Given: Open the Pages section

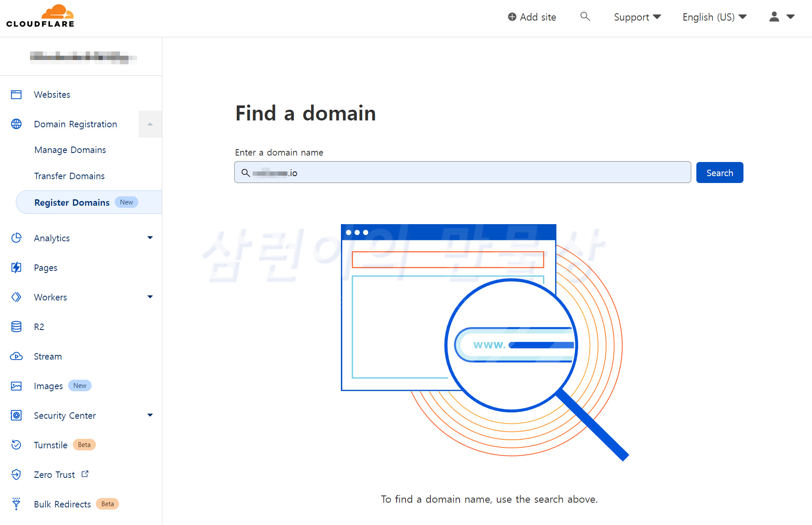Looking at the screenshot, I should pyautogui.click(x=46, y=268).
